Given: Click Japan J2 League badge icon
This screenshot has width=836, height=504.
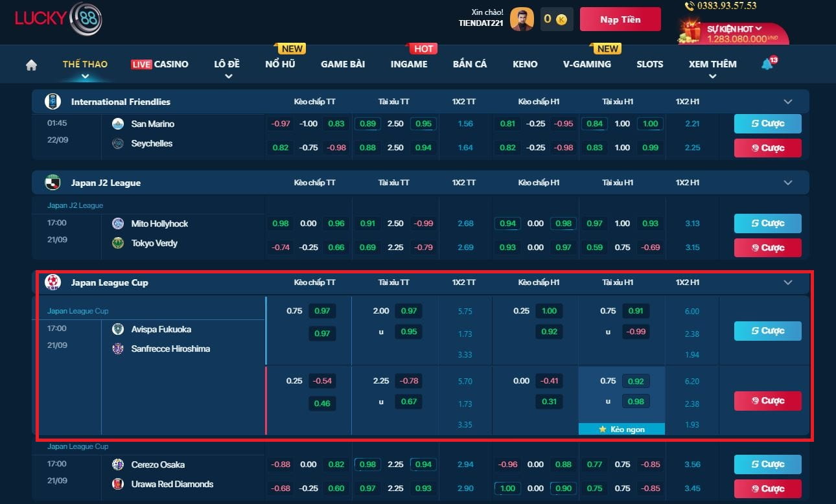Looking at the screenshot, I should tap(52, 183).
